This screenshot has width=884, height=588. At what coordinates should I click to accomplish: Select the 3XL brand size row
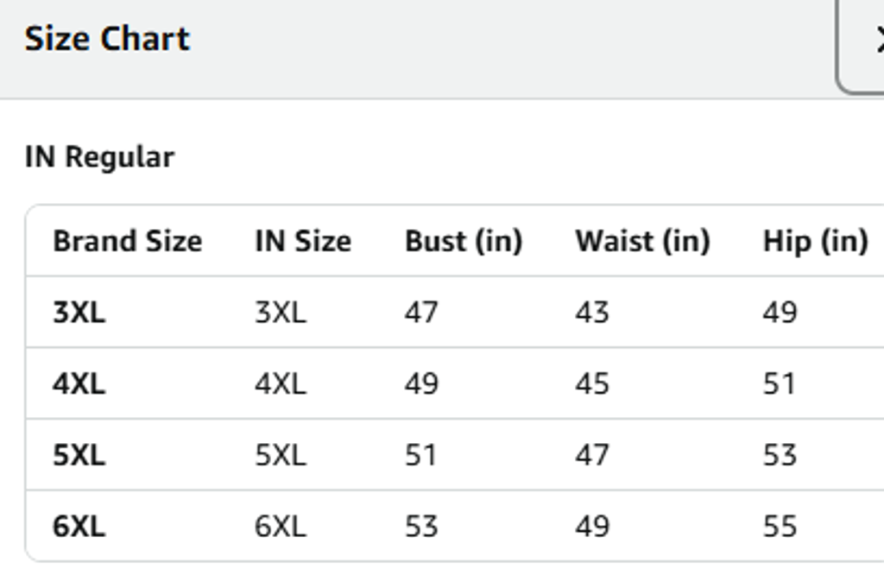pyautogui.click(x=79, y=313)
